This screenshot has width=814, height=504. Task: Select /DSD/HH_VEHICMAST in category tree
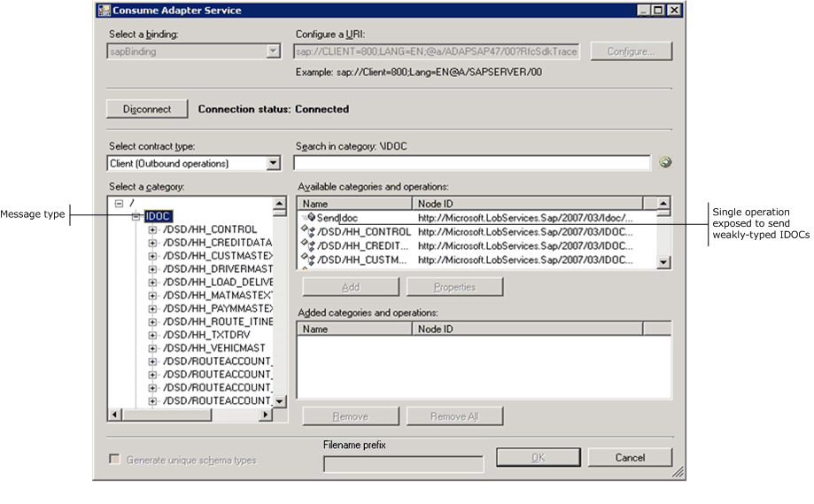213,348
